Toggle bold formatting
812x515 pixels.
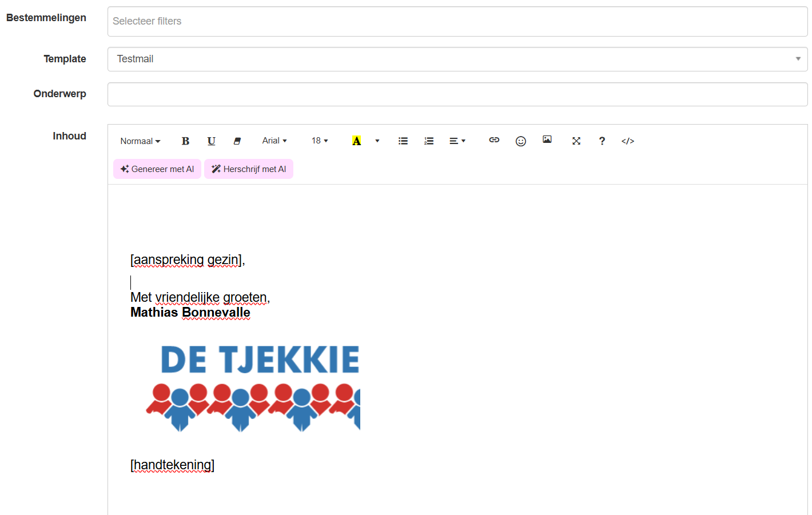(185, 141)
